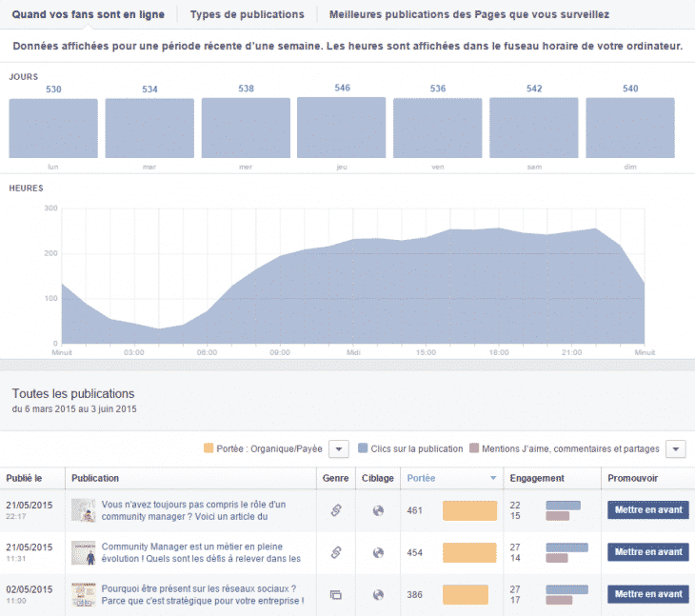Select the jeu day bar showing 546
The height and width of the screenshot is (616, 695).
(x=341, y=128)
